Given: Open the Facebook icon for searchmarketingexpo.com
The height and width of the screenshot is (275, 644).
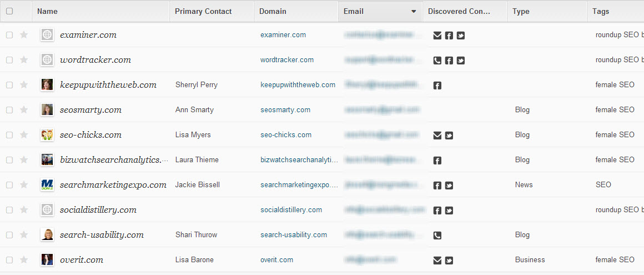Looking at the screenshot, I should pos(437,186).
